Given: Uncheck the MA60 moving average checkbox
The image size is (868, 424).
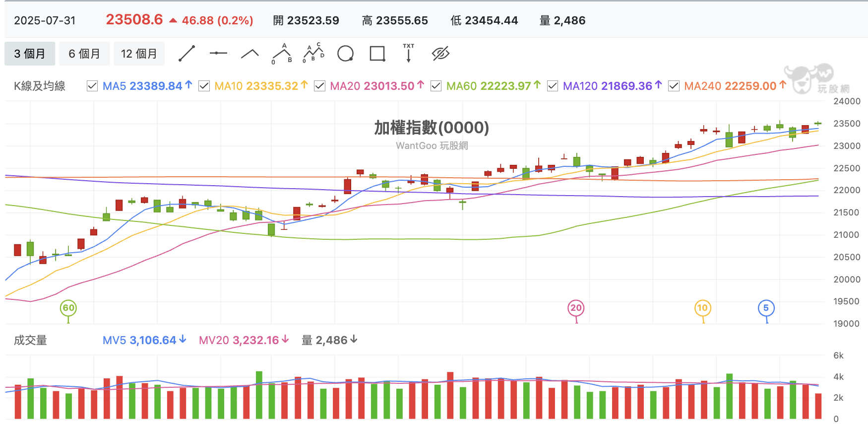Looking at the screenshot, I should point(436,86).
